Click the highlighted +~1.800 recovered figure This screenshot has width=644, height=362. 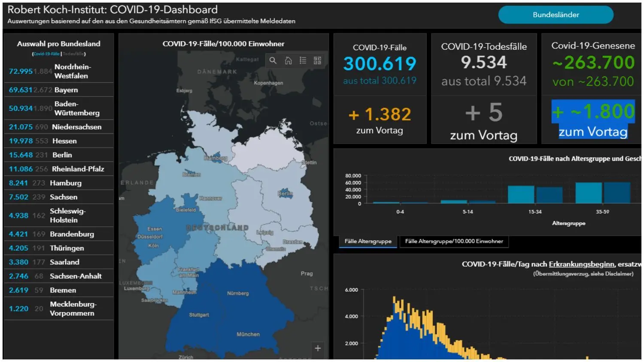(593, 112)
